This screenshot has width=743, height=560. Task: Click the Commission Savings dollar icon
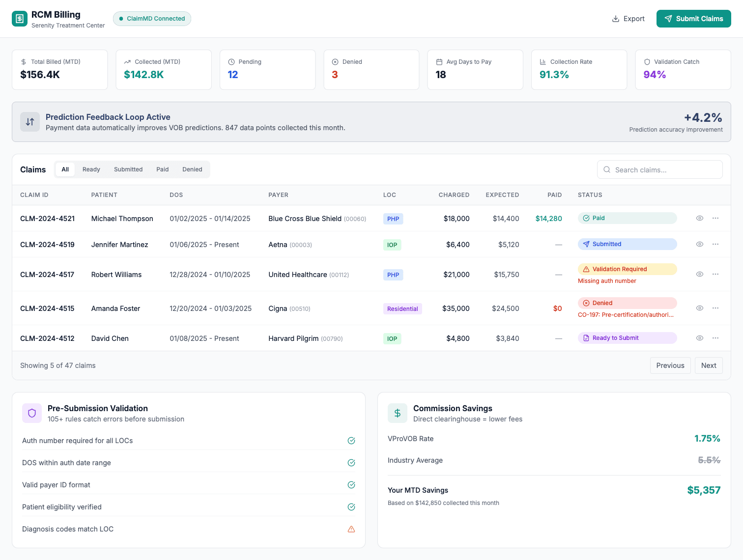click(398, 413)
